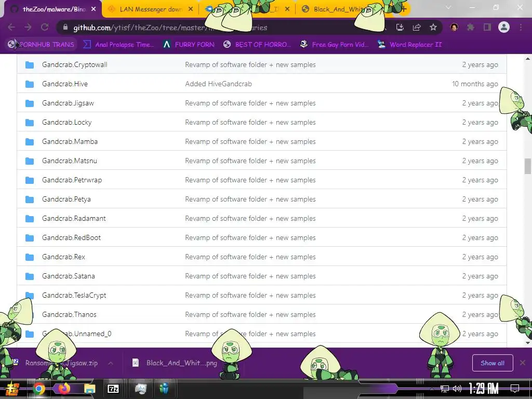Open 7-Zip from the taskbar

(x=113, y=389)
